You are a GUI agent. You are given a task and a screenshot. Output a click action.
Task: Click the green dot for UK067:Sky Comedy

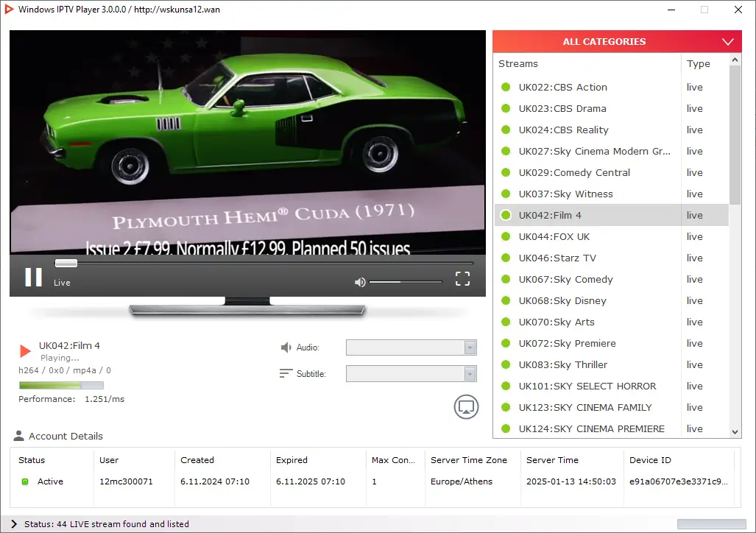pyautogui.click(x=506, y=279)
